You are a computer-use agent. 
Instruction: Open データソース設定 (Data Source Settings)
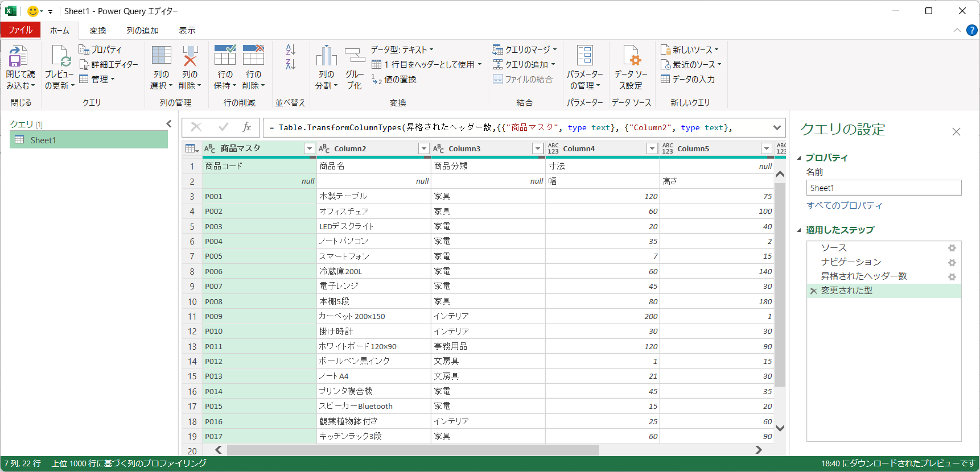tap(631, 57)
